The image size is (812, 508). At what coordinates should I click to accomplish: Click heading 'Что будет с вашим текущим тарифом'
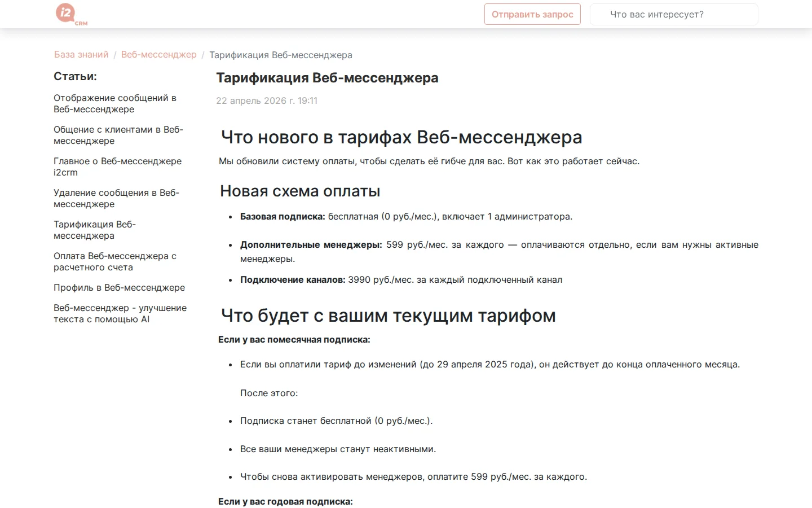(x=389, y=316)
